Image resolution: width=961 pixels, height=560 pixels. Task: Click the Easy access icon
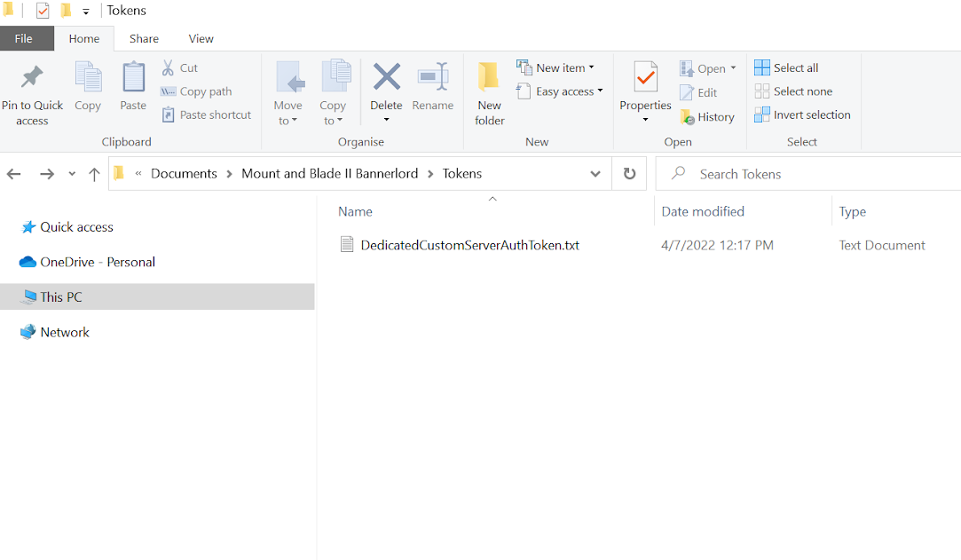[524, 91]
